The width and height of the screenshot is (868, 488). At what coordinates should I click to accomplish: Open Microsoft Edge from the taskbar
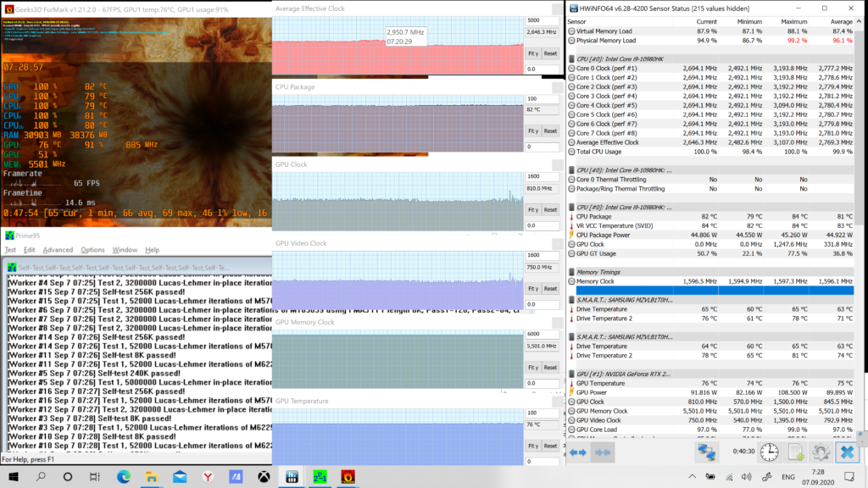coord(124,476)
